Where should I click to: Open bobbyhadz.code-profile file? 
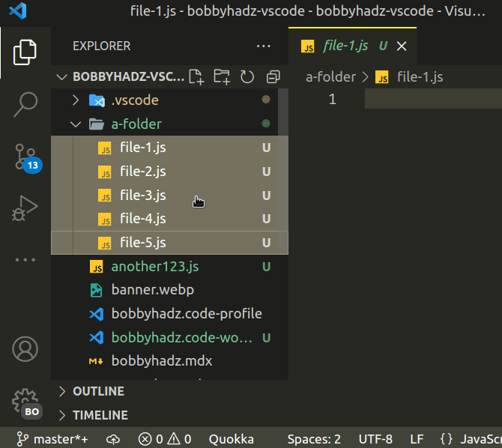(169, 314)
